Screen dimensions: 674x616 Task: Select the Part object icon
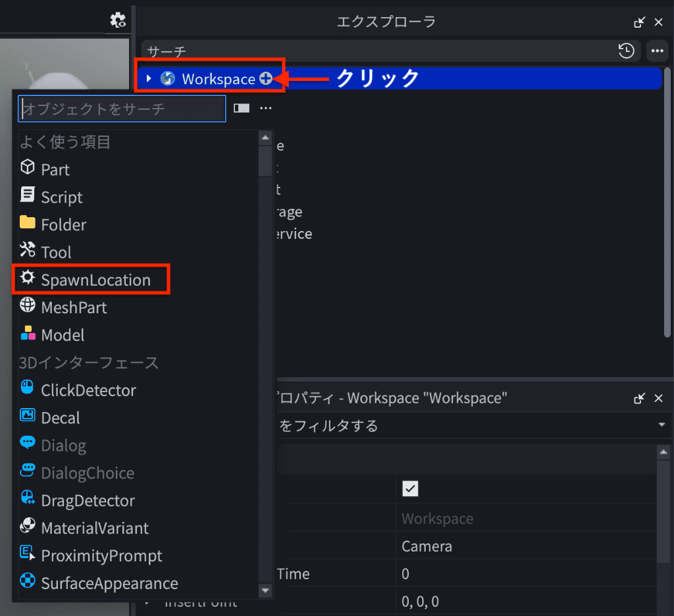pyautogui.click(x=28, y=168)
